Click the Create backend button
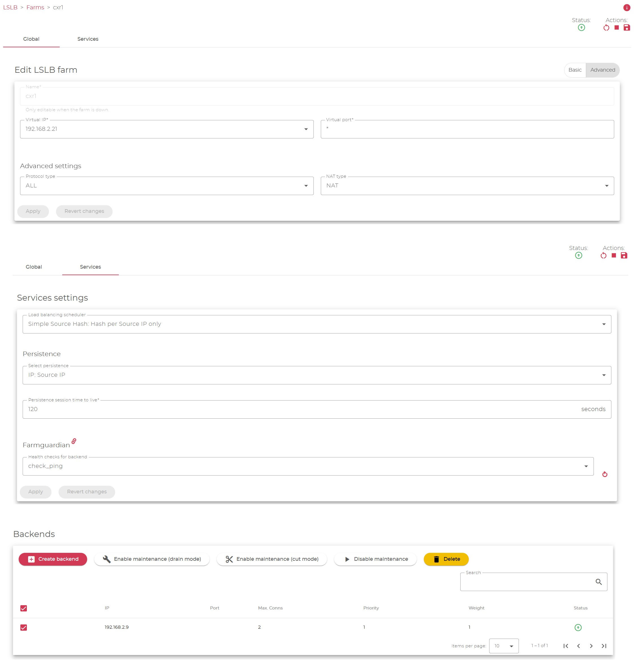The image size is (634, 672). click(53, 559)
